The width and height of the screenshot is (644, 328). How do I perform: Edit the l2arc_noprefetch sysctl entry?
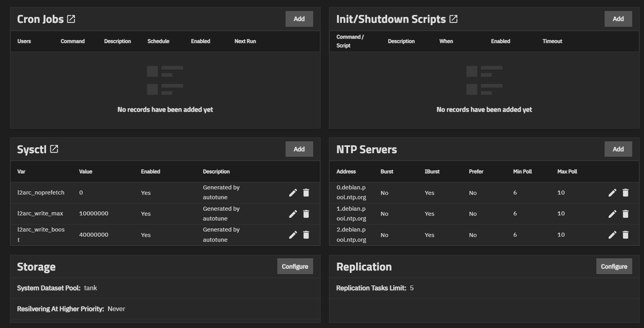pos(293,193)
